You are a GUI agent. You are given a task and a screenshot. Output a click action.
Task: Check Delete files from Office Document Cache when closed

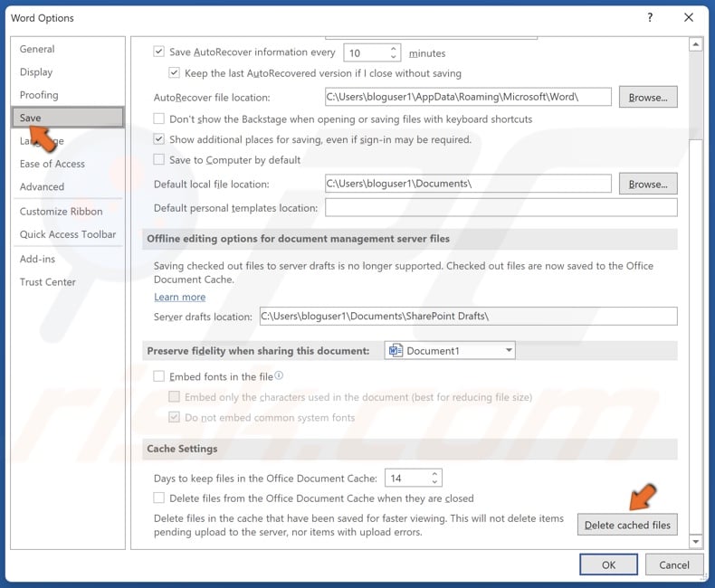(x=158, y=498)
